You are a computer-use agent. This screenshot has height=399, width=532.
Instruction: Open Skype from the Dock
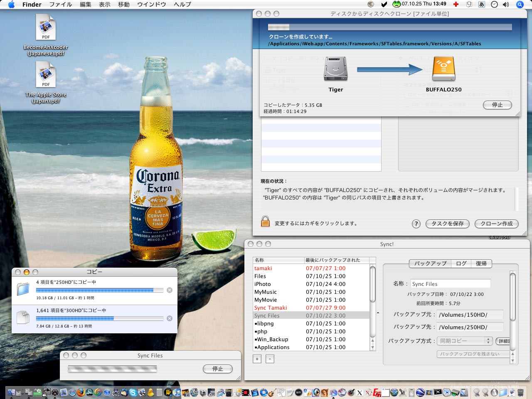coord(133,392)
